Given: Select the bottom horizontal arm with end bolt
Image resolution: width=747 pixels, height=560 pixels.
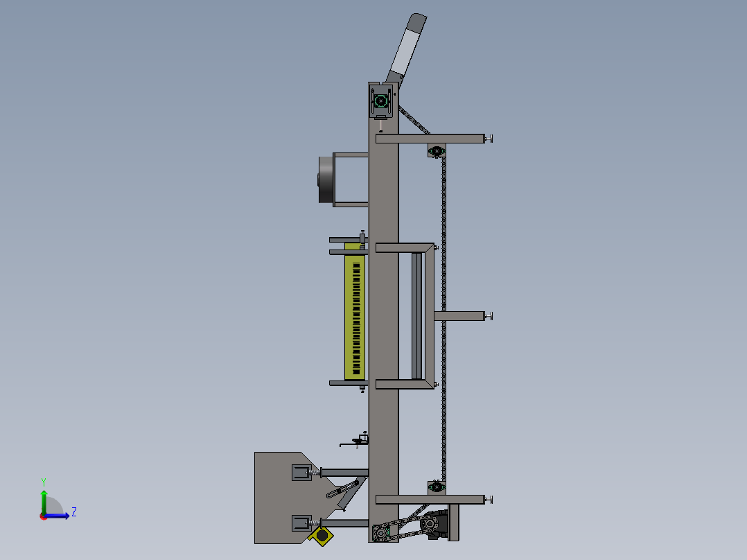Looking at the screenshot, I should (x=434, y=500).
